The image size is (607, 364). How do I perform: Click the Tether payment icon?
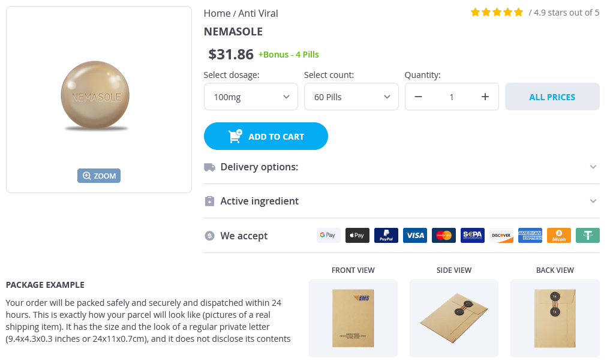click(x=588, y=236)
